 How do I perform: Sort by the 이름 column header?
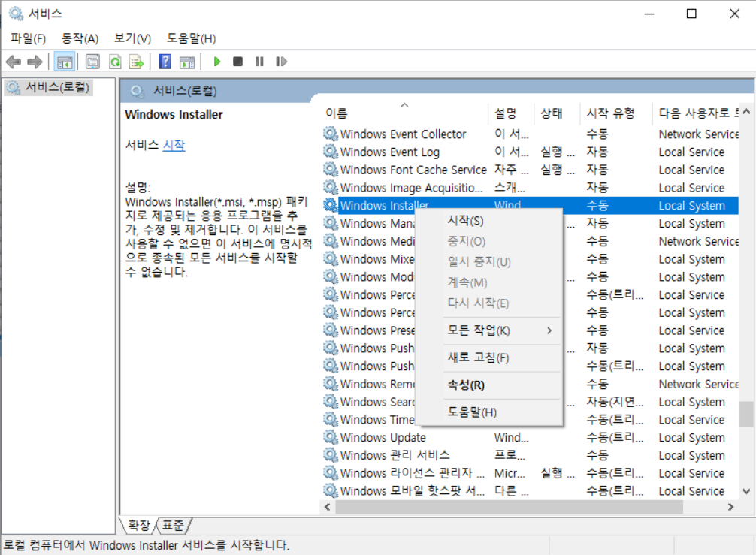[404, 113]
